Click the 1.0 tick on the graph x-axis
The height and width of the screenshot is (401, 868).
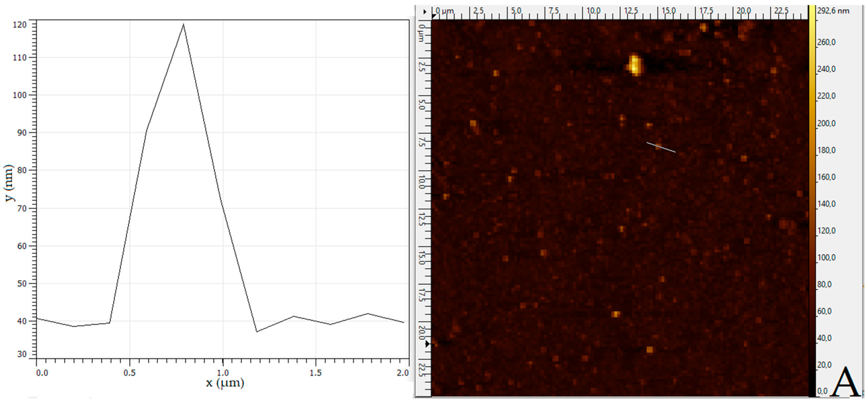point(223,373)
